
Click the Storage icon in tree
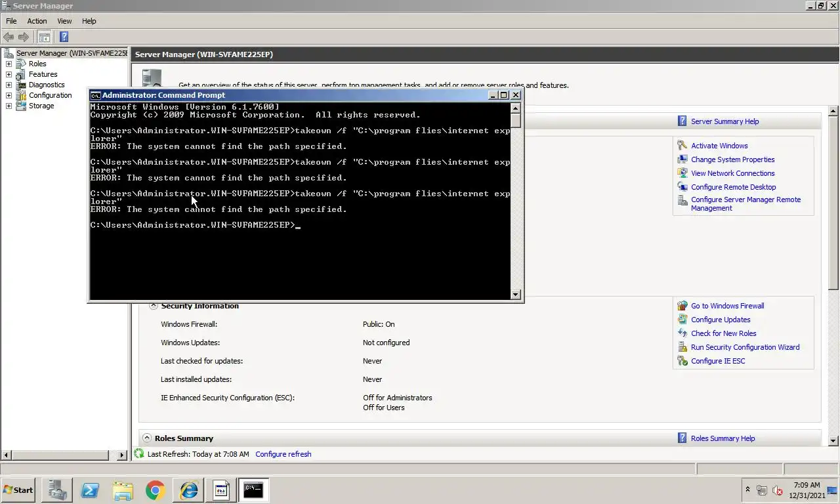pyautogui.click(x=21, y=106)
